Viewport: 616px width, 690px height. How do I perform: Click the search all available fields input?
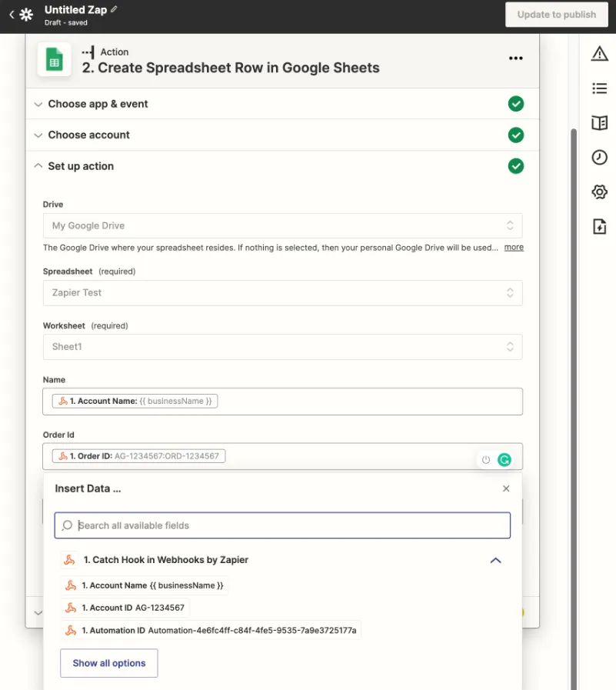(x=281, y=525)
